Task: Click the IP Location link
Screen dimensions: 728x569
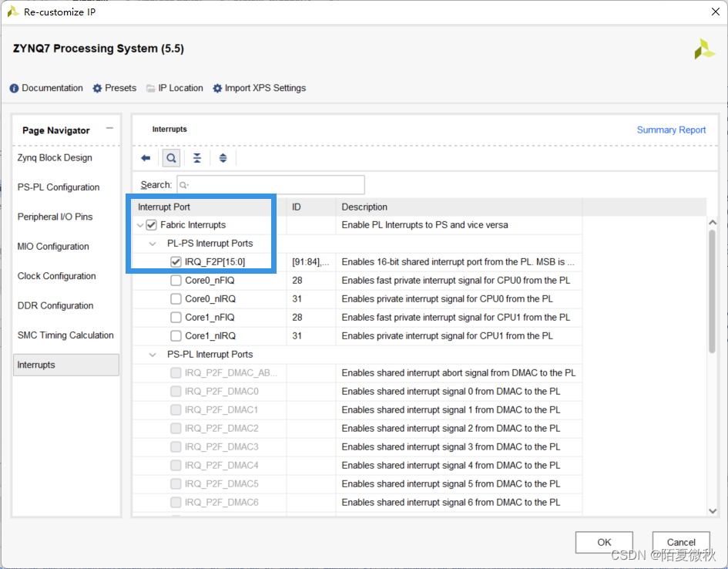Action: [180, 88]
